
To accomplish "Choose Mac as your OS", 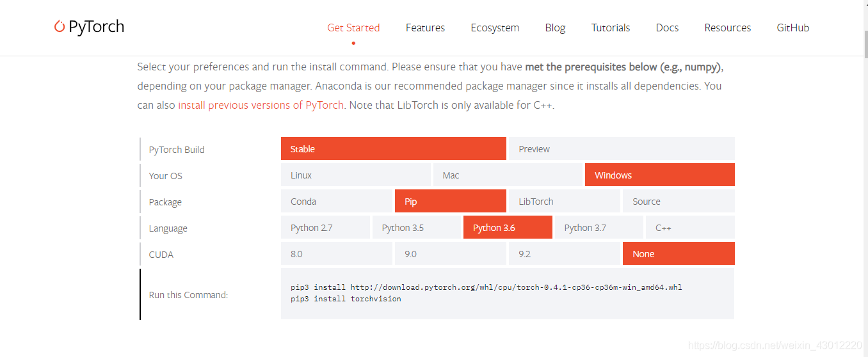I will (x=508, y=175).
